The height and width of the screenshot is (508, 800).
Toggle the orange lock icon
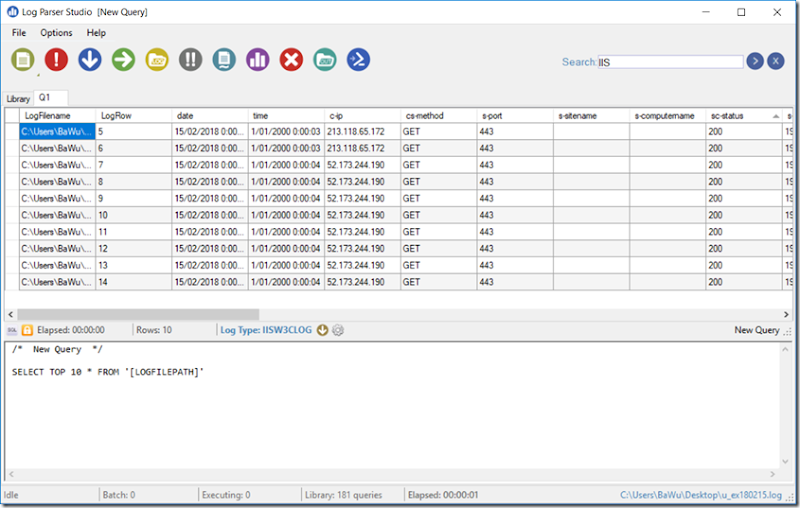point(27,331)
